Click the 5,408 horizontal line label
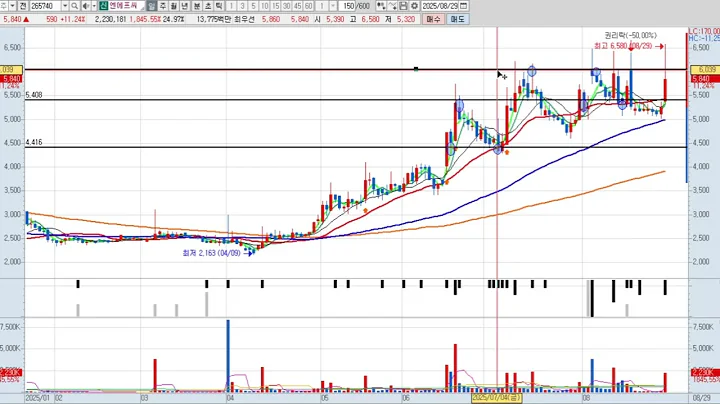This screenshot has width=720, height=404. click(x=34, y=95)
